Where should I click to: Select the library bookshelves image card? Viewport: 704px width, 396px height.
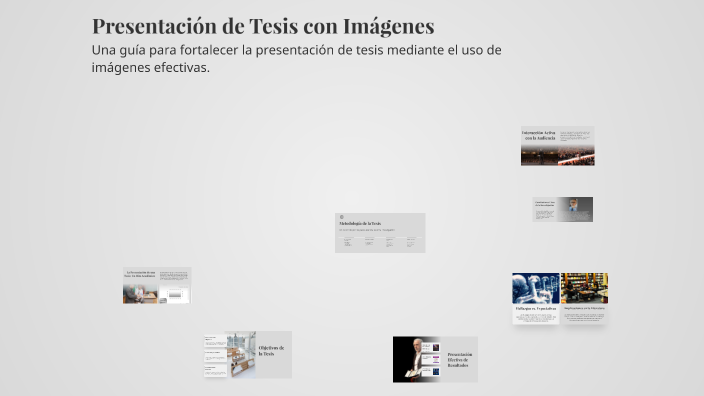584,298
